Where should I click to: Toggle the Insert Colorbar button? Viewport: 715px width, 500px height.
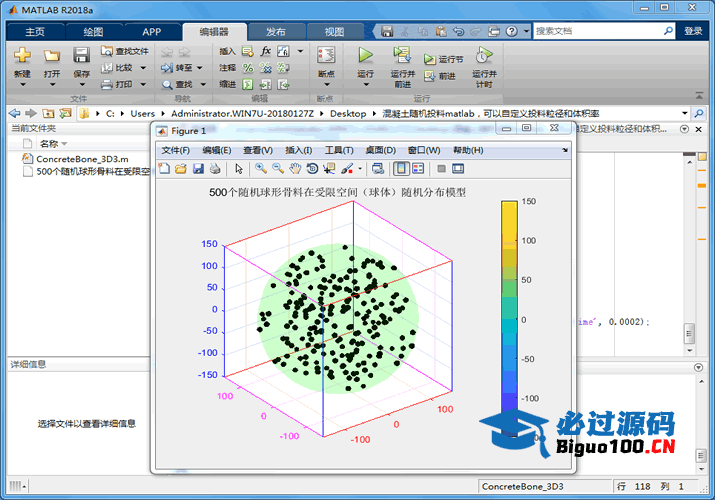coord(401,169)
